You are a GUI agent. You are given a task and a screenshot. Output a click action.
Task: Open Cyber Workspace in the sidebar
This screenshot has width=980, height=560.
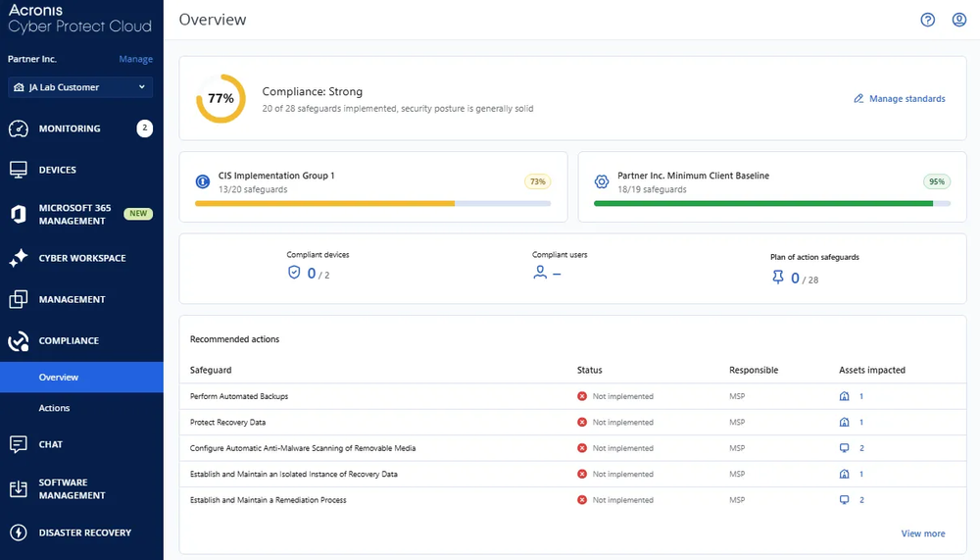(x=81, y=258)
